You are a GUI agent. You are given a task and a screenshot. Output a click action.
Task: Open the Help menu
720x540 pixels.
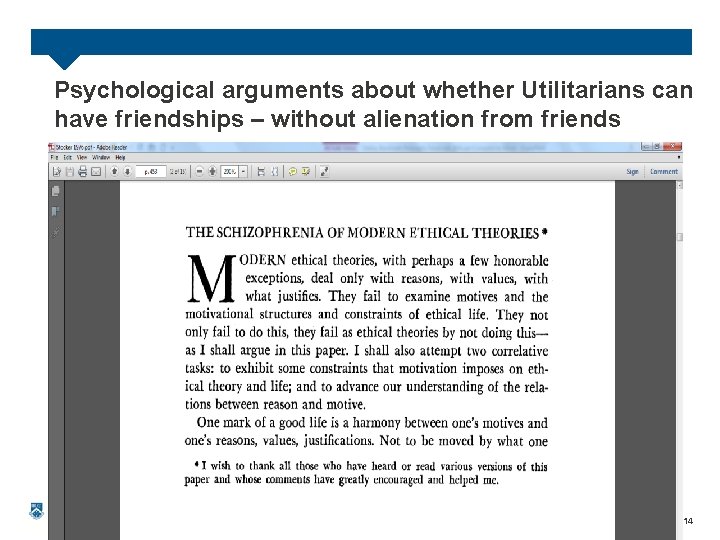pyautogui.click(x=120, y=158)
